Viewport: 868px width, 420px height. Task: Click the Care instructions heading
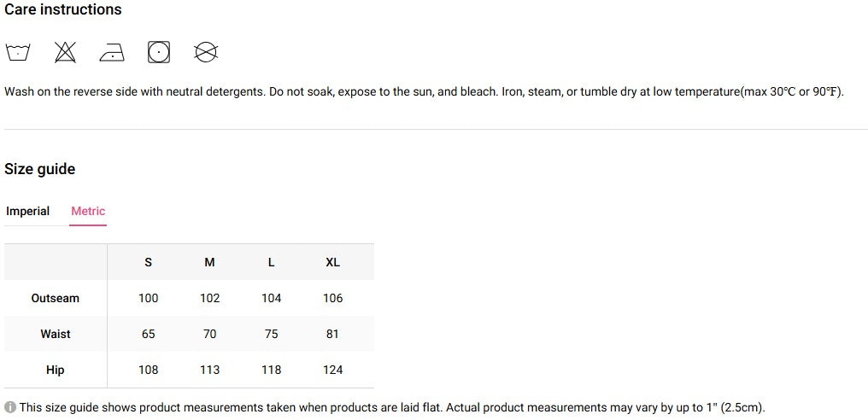[x=63, y=10]
